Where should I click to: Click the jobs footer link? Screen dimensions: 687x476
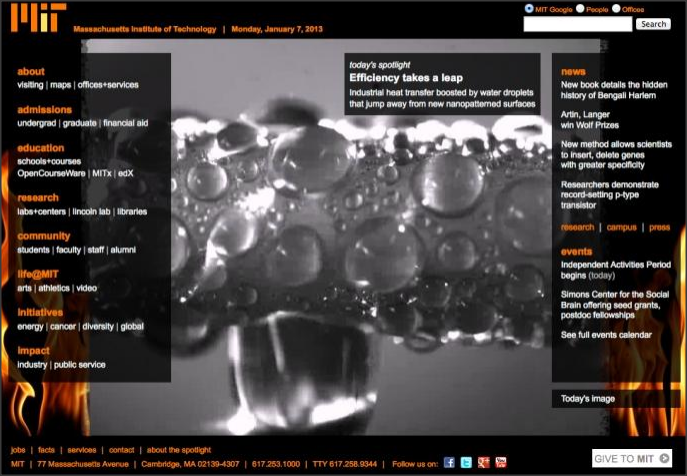click(18, 450)
